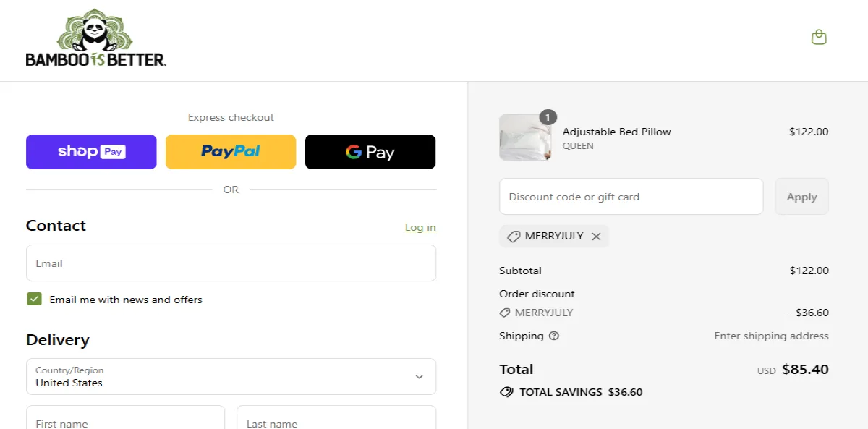Image resolution: width=868 pixels, height=429 pixels.
Task: Open the Log in link
Action: click(420, 227)
